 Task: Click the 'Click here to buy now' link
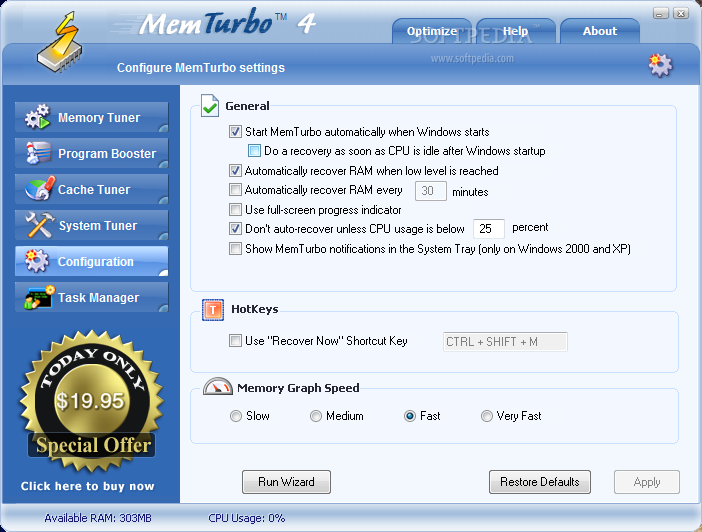click(x=88, y=486)
